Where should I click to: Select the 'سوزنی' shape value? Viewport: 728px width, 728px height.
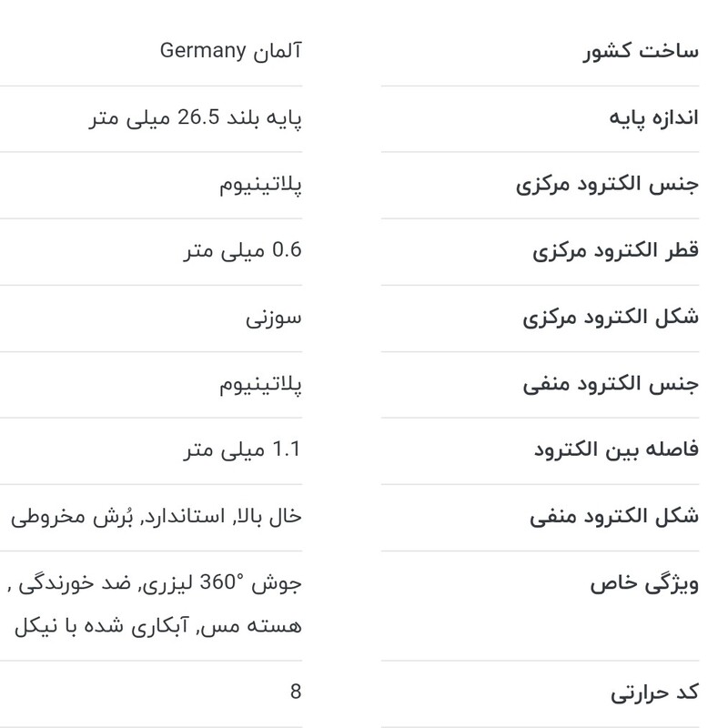point(274,317)
